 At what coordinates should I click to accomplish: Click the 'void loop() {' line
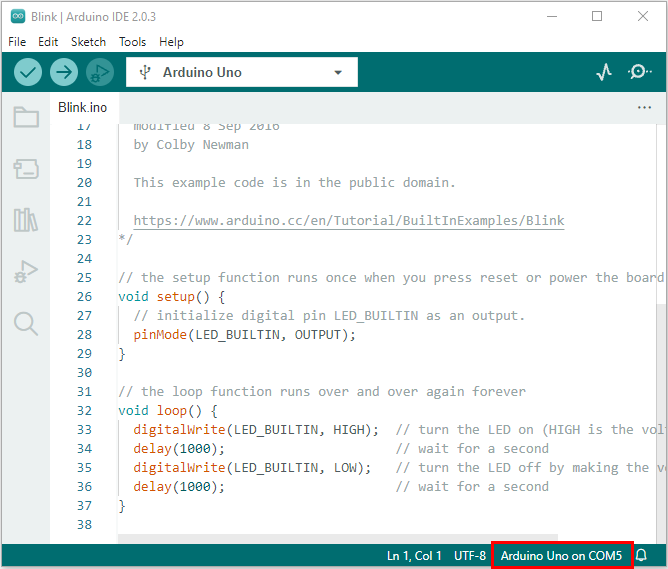167,411
